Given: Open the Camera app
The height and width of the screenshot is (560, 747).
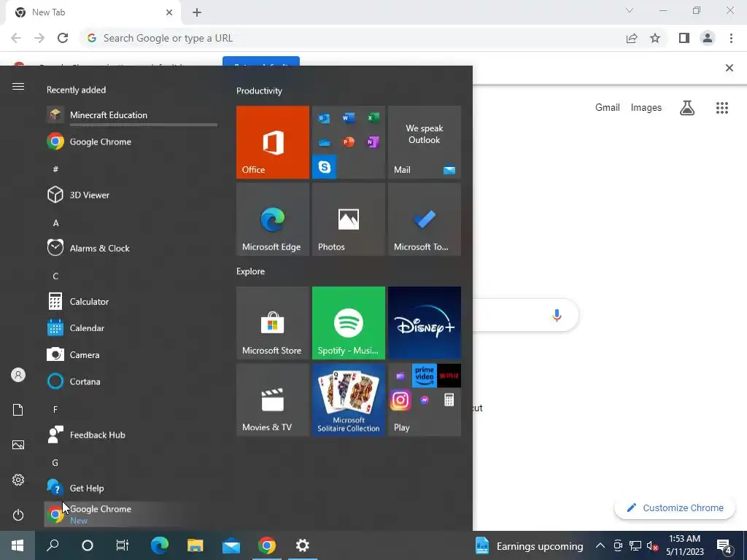Looking at the screenshot, I should pos(131,355).
